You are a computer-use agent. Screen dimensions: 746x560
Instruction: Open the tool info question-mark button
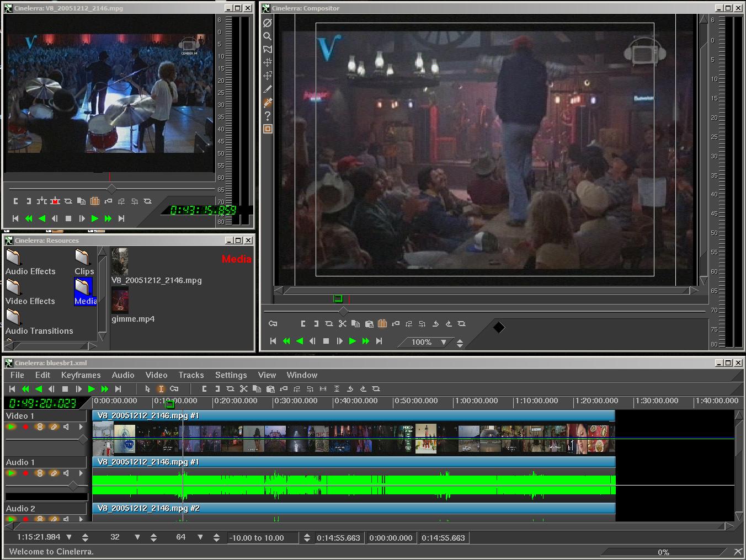(268, 116)
